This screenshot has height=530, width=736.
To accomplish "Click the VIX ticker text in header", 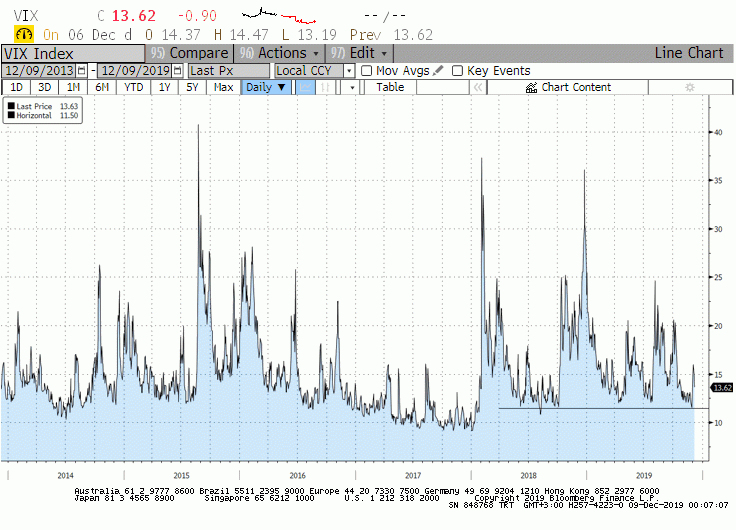I will pyautogui.click(x=25, y=16).
